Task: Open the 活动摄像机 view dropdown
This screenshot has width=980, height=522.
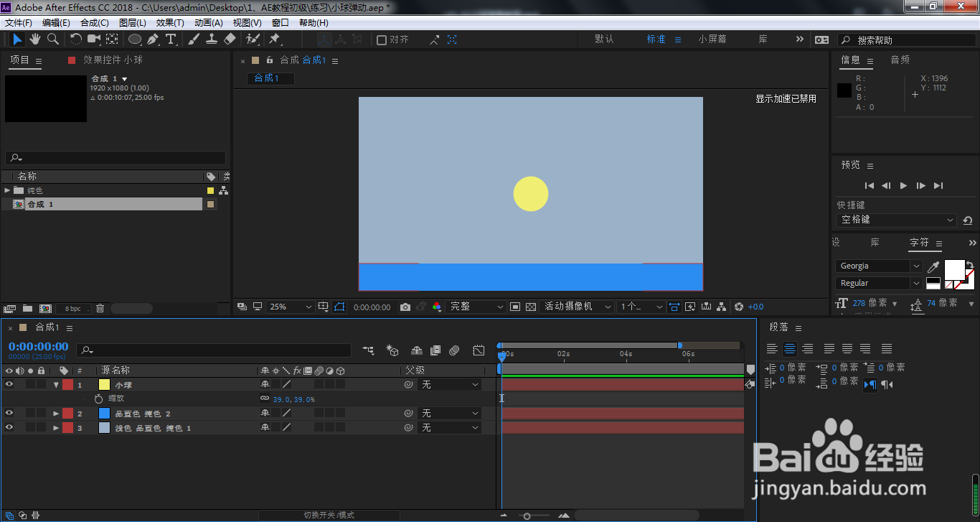Action: pyautogui.click(x=577, y=307)
